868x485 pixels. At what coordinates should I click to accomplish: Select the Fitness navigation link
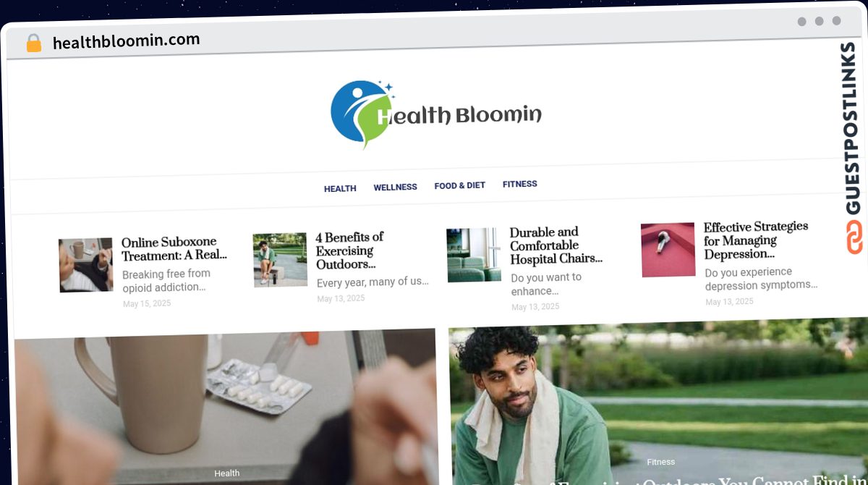pos(520,184)
